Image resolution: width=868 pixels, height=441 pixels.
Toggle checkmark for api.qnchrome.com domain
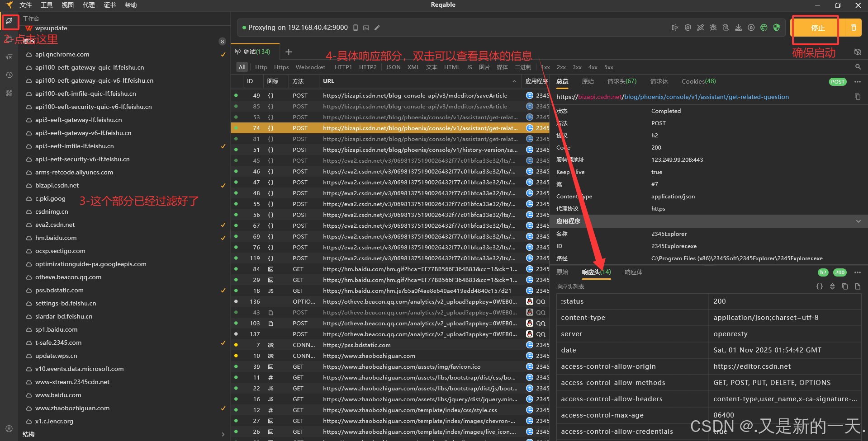point(223,54)
